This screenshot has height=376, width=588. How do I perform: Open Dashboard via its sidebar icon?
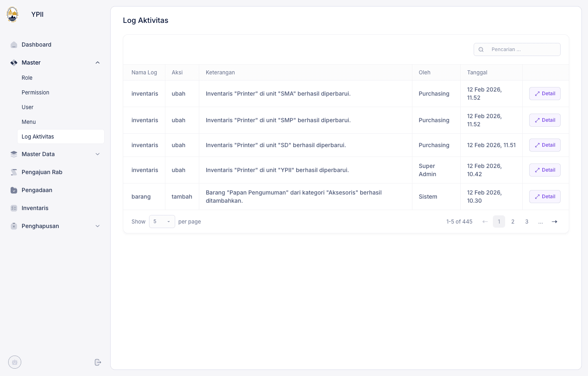pyautogui.click(x=14, y=45)
